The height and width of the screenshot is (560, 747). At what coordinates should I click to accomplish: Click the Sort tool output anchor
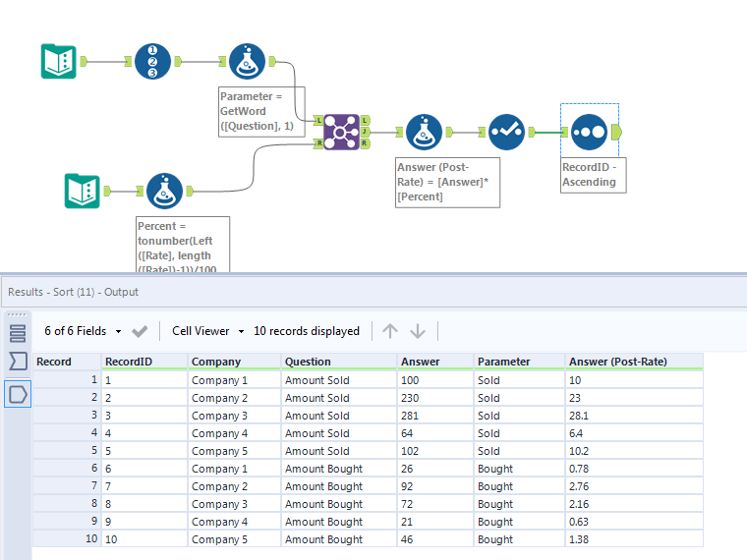616,132
